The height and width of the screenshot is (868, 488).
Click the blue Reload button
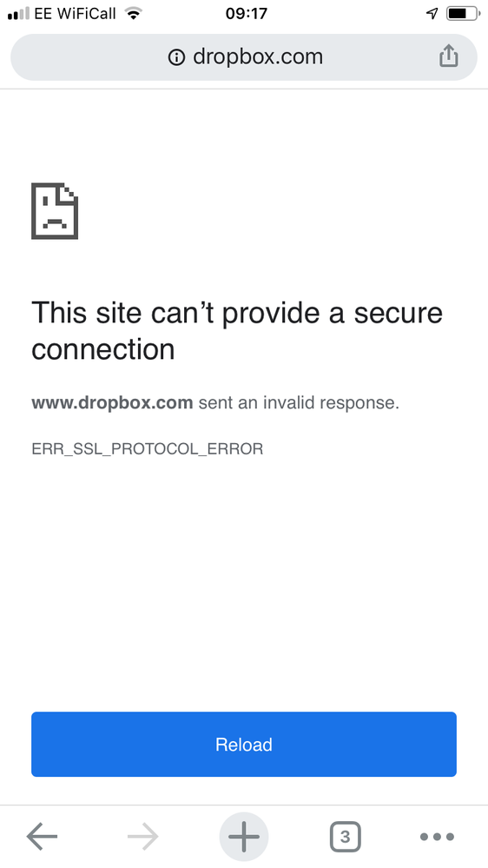tap(244, 745)
